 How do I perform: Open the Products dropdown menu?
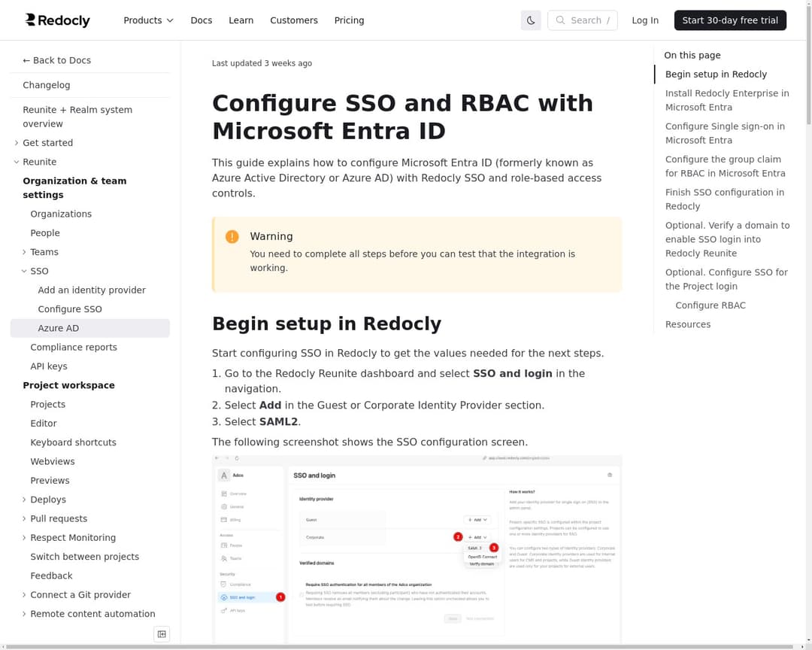(148, 20)
